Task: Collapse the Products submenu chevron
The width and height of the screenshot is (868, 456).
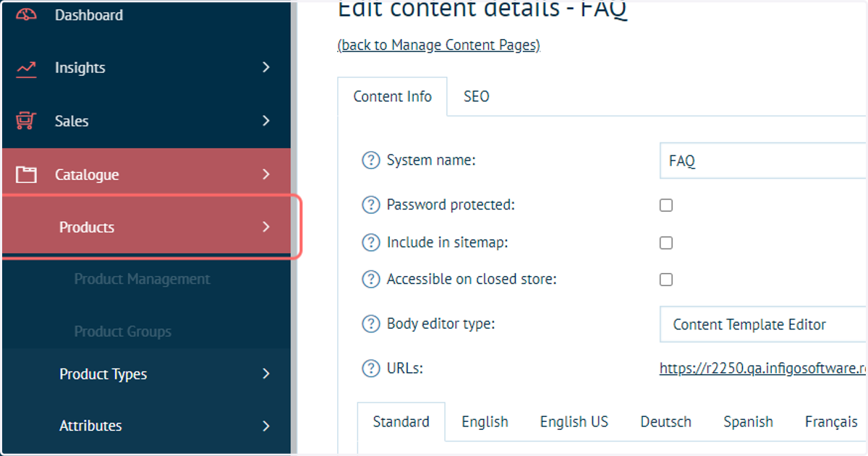Action: click(266, 227)
